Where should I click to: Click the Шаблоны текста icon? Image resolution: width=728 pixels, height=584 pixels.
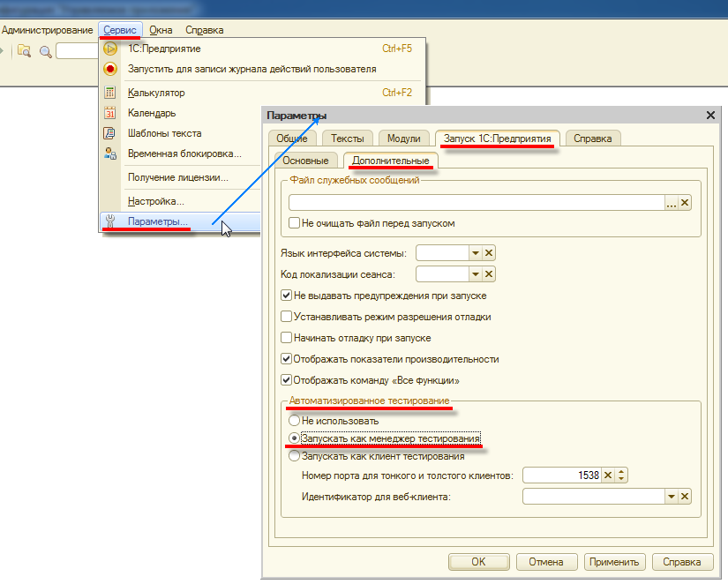110,133
